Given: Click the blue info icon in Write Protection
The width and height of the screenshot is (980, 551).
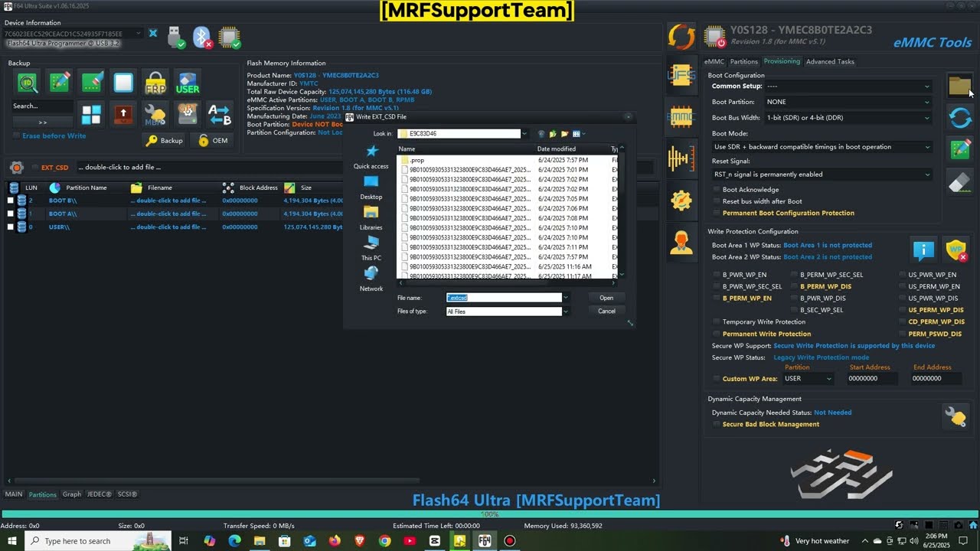Looking at the screenshot, I should [x=924, y=250].
